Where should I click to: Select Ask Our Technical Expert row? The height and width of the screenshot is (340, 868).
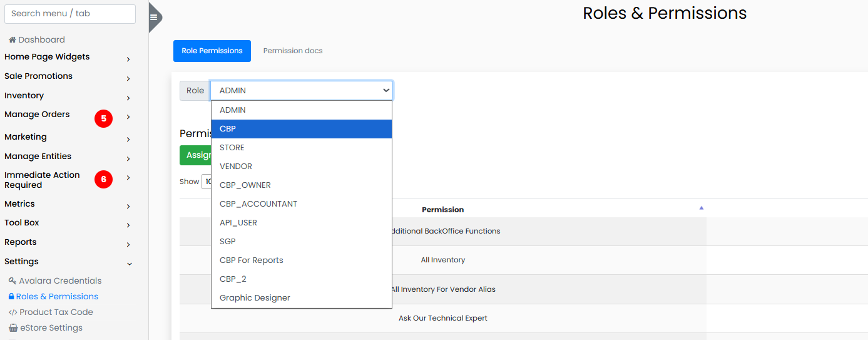point(443,318)
